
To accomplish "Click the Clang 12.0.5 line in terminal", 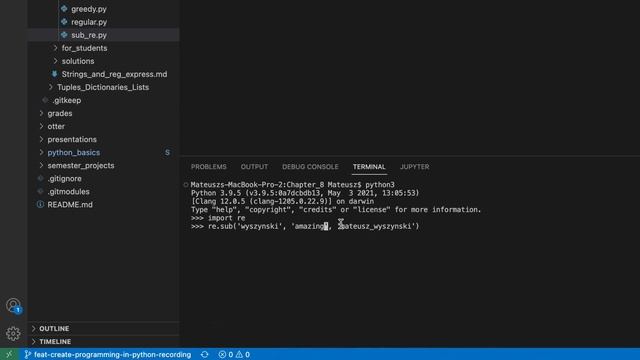I will pyautogui.click(x=282, y=201).
